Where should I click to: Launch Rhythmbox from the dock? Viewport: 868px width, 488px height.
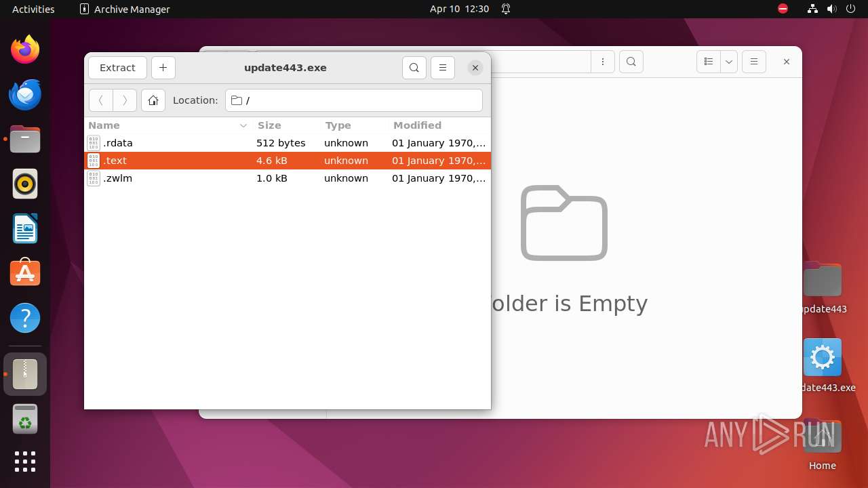(25, 184)
